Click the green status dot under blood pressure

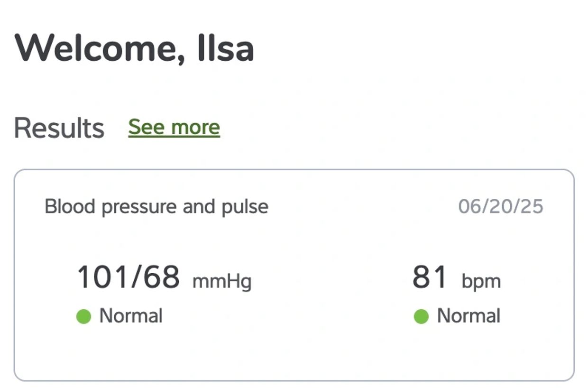click(83, 316)
